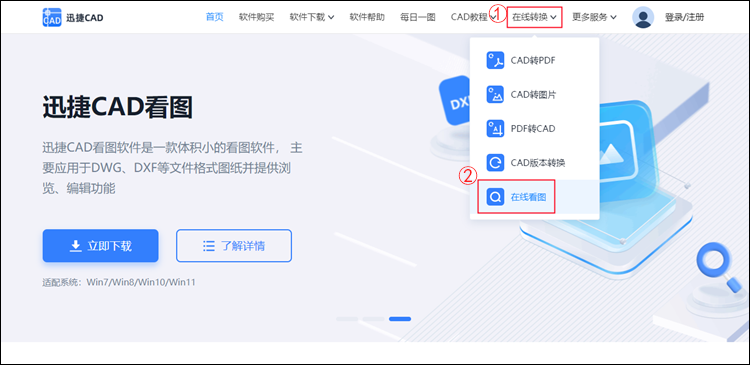Expand the 在线转换 dropdown
Viewport: 750px width, 365px height.
(534, 17)
